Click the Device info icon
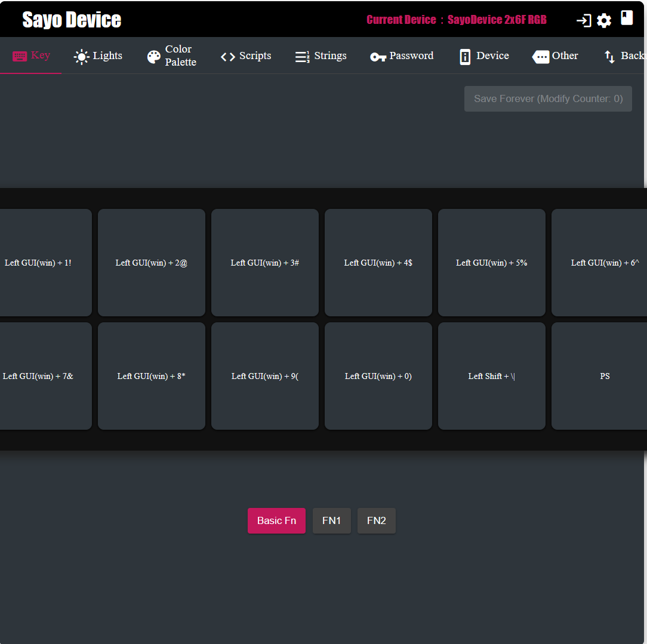Viewport: 647px width, 644px height. point(465,57)
